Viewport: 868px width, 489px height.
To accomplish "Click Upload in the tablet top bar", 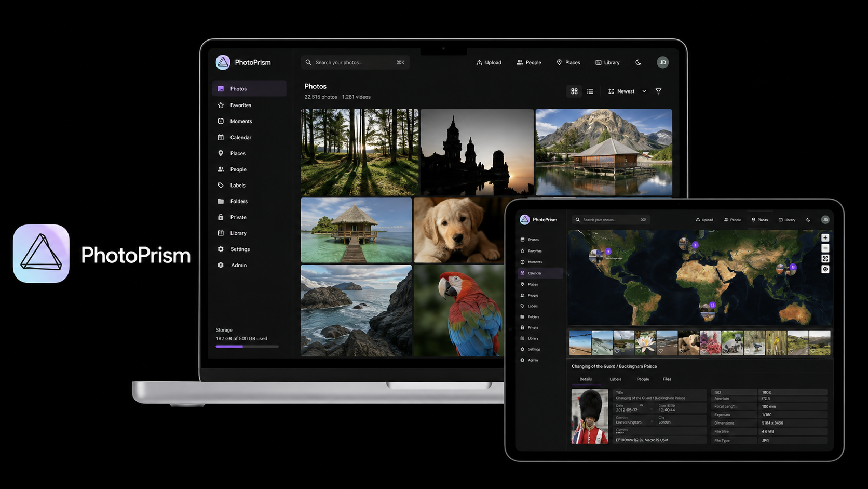I will 704,220.
